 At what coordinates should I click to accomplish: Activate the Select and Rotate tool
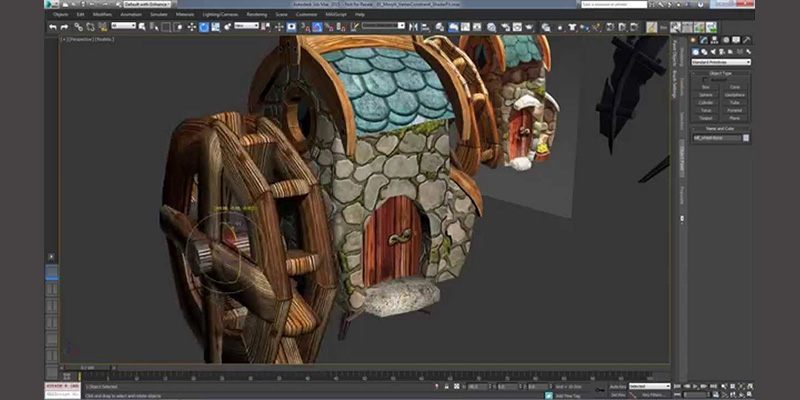click(204, 27)
